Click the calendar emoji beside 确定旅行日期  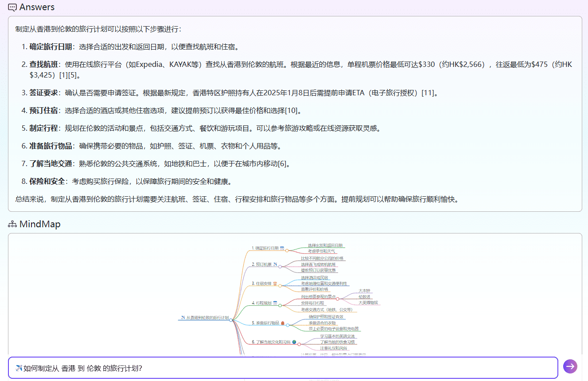[282, 248]
